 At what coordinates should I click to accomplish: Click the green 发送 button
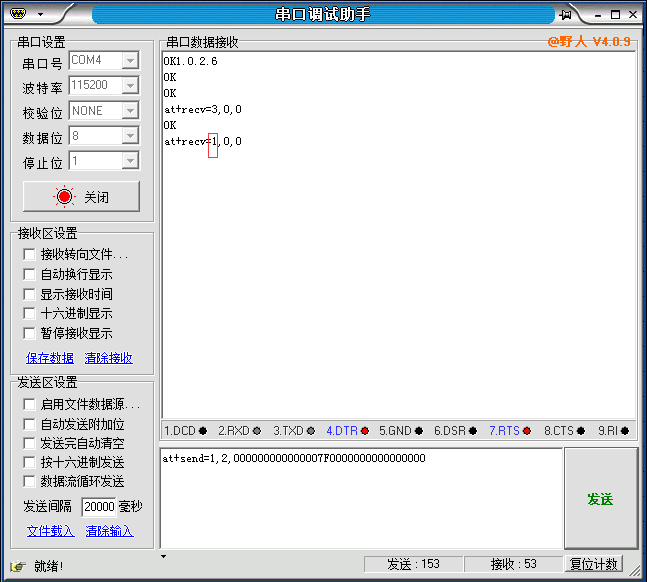(601, 499)
